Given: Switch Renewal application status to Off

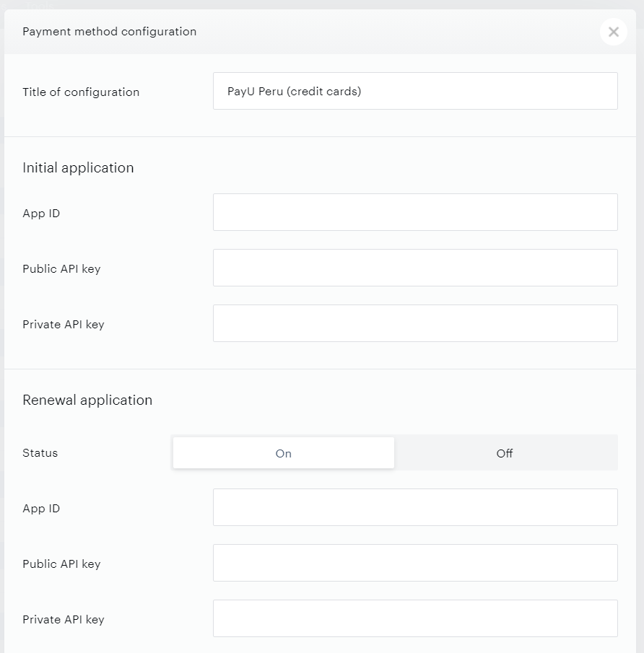Looking at the screenshot, I should [x=505, y=453].
